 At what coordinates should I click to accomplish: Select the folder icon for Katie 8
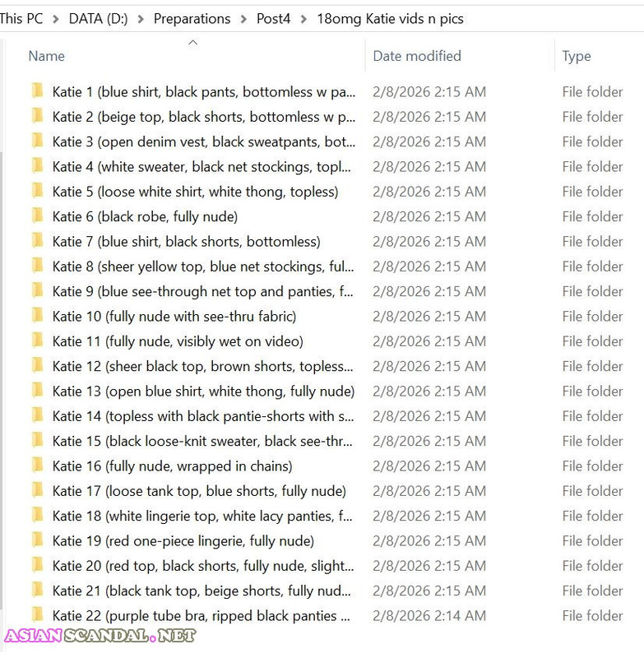(x=37, y=265)
